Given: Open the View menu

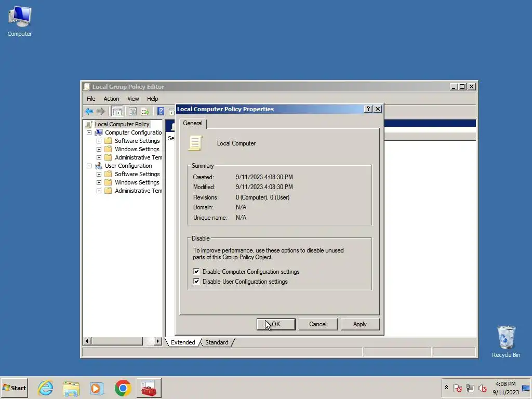Looking at the screenshot, I should pos(133,99).
